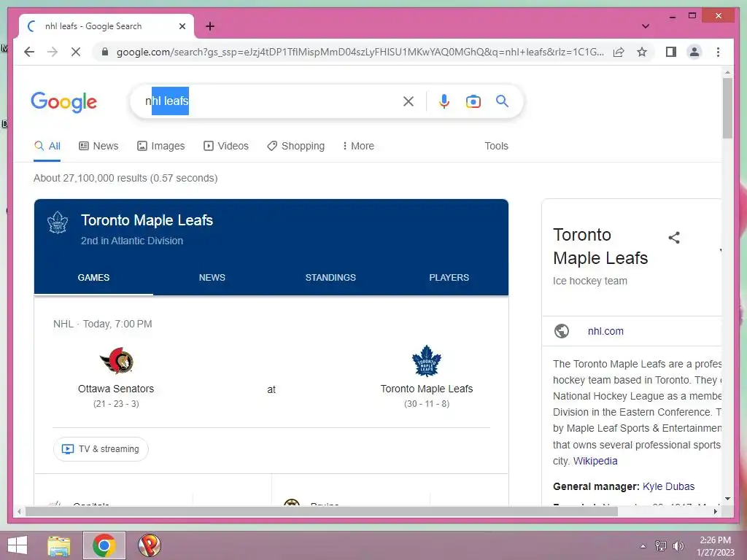This screenshot has width=747, height=560.
Task: Open a new tab with the plus button
Action: (x=210, y=26)
